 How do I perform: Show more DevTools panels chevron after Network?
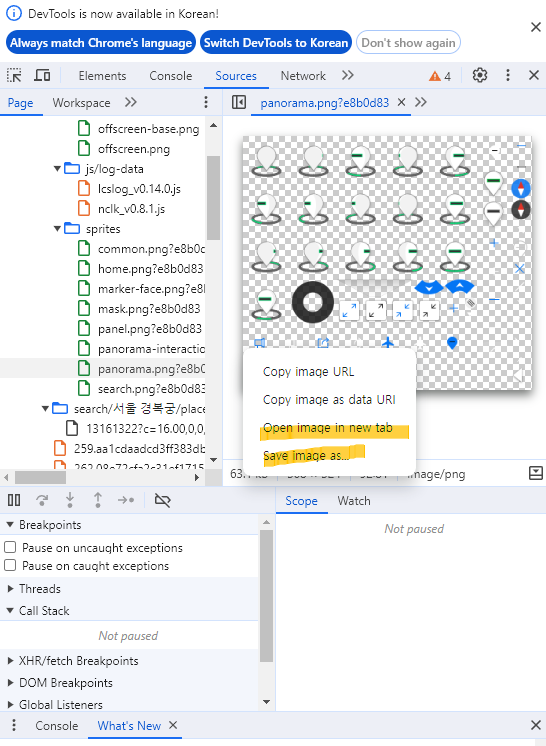[348, 75]
